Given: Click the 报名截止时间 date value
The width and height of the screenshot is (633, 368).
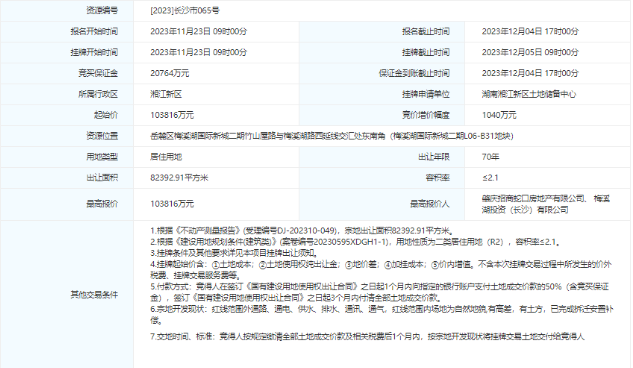Looking at the screenshot, I should coord(530,31).
